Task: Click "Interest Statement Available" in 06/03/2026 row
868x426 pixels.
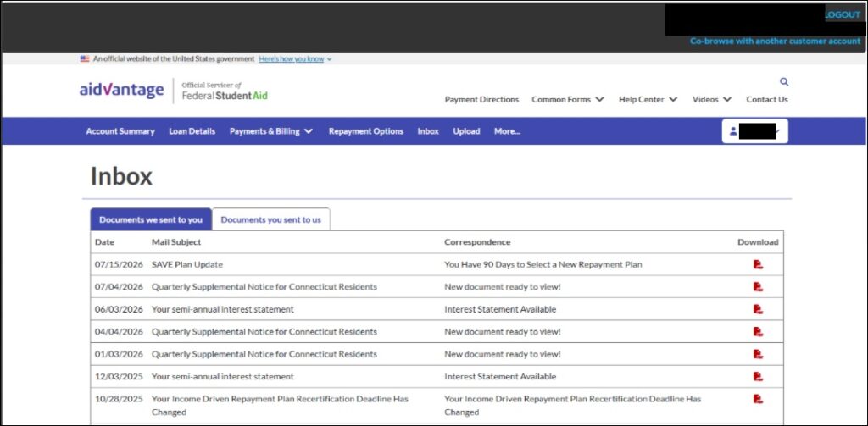Action: 500,309
